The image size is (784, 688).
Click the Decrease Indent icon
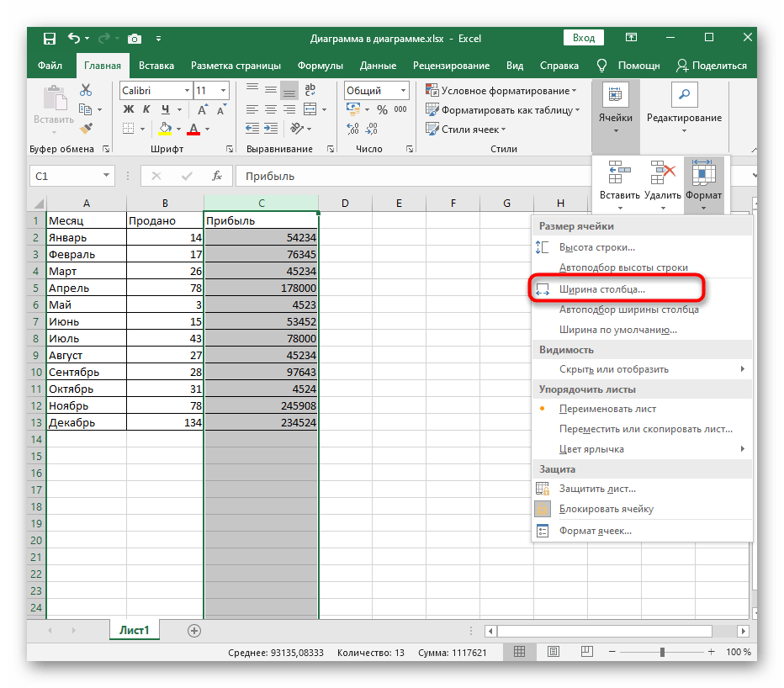[252, 129]
